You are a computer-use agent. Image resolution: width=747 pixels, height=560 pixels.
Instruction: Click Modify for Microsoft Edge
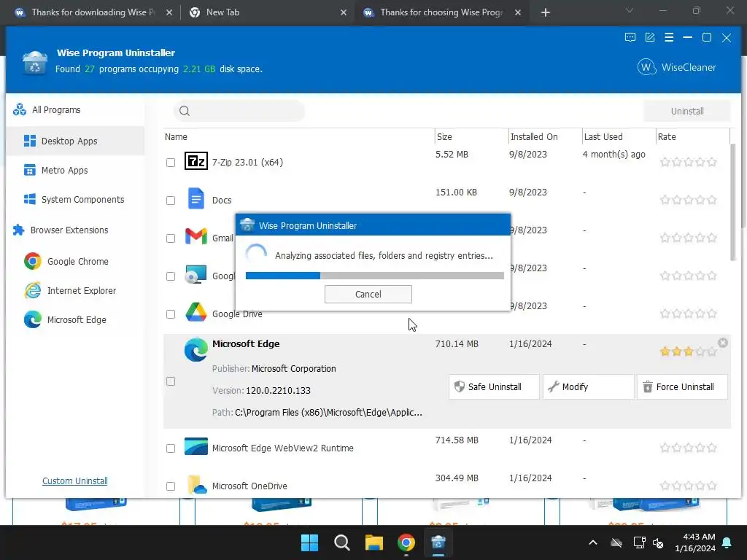coord(588,386)
